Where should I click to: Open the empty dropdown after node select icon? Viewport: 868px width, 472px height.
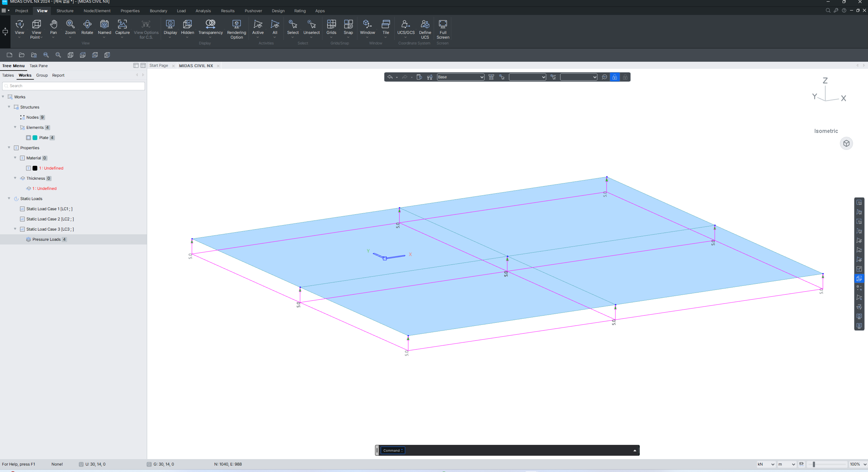(x=527, y=77)
